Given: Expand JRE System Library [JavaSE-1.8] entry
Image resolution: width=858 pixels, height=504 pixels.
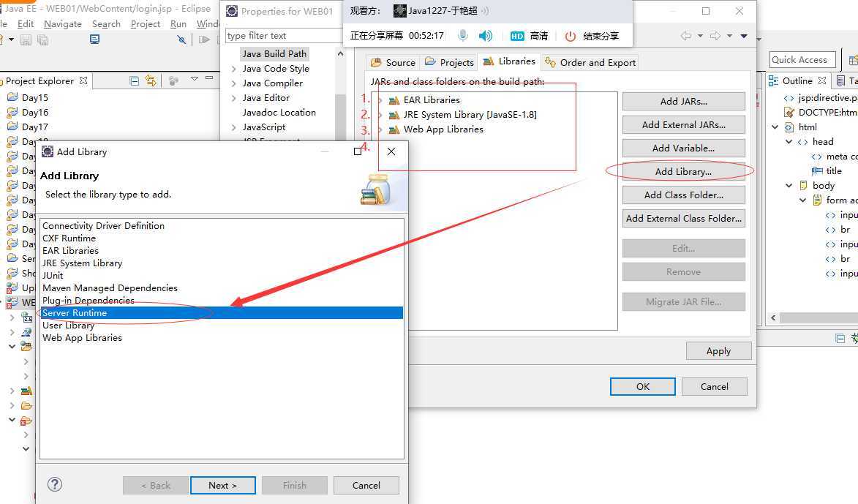Looking at the screenshot, I should coord(380,115).
